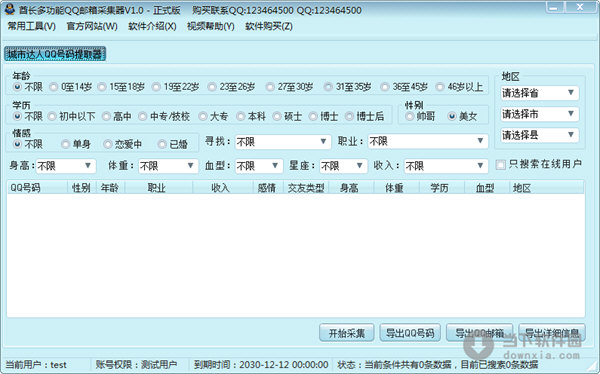Click the penguin app icon in title bar

pos(10,9)
